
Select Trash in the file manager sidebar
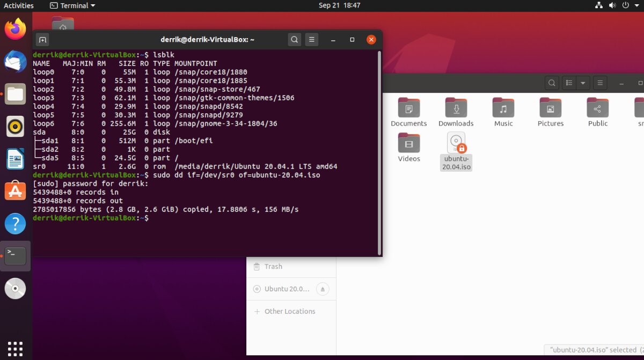[x=273, y=267]
